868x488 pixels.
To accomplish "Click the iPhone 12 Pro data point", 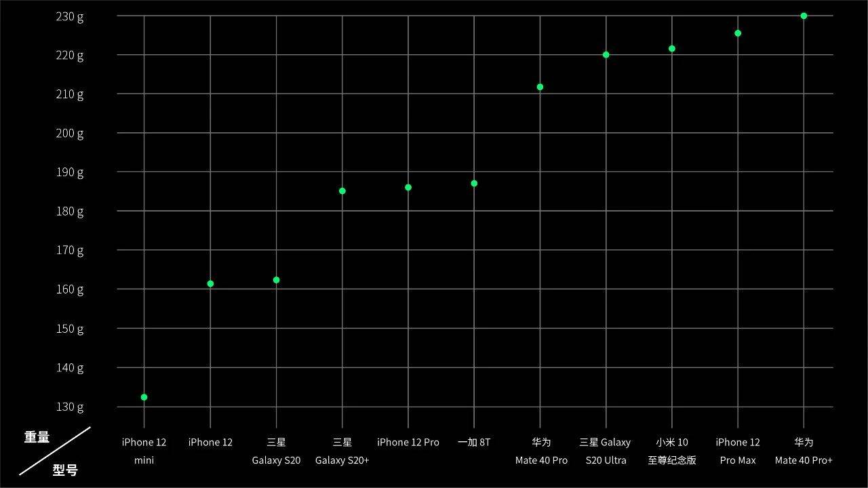I will pos(408,187).
